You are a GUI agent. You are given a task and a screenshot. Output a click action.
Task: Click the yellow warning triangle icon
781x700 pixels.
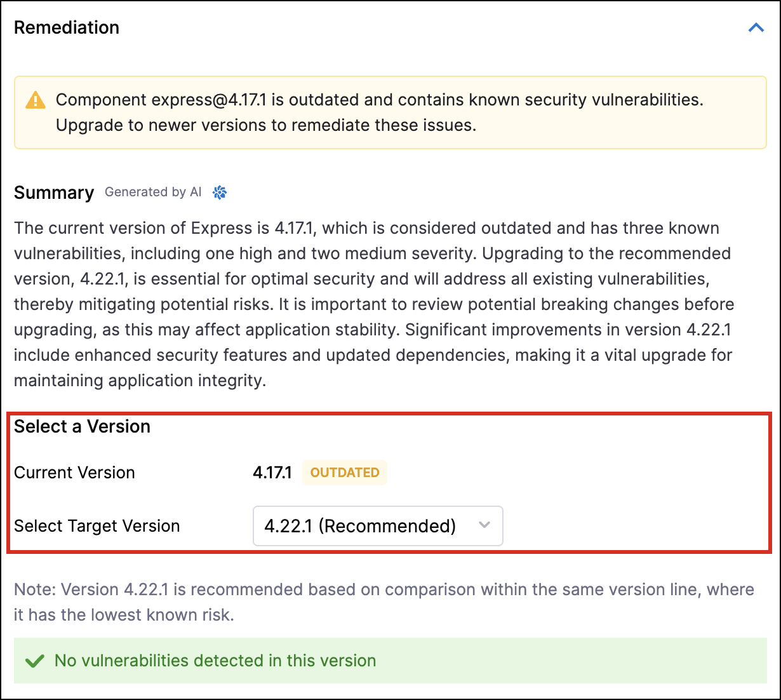[36, 100]
